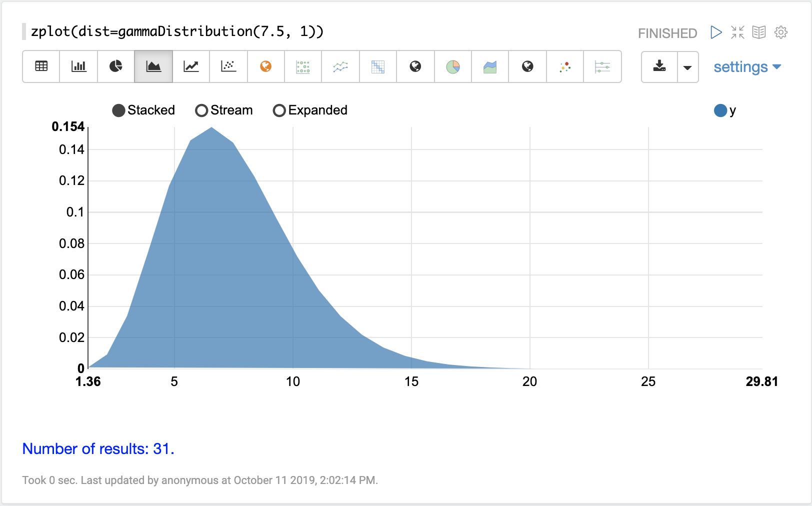
Task: Switch to table view icon
Action: point(41,66)
